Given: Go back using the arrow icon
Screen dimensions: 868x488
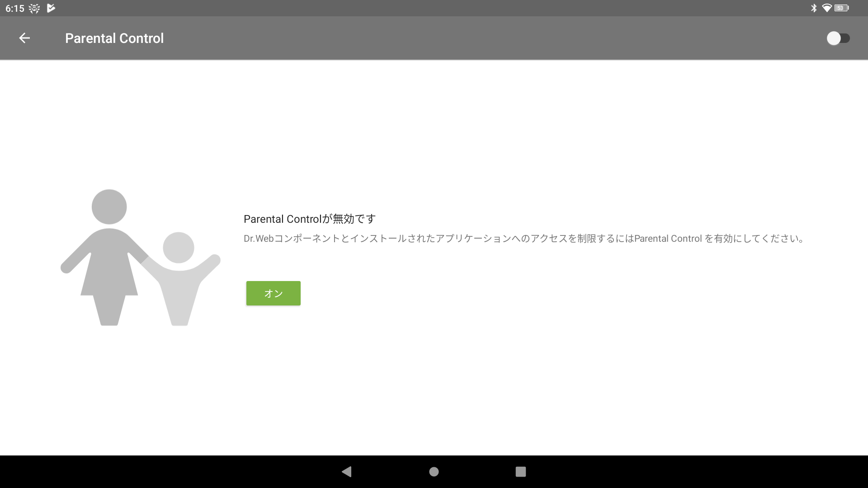Looking at the screenshot, I should pos(24,38).
